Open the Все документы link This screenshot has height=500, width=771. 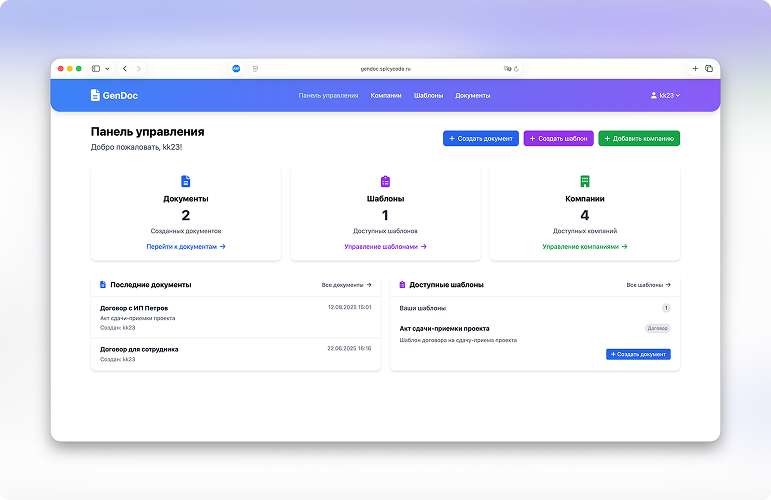[x=346, y=285]
